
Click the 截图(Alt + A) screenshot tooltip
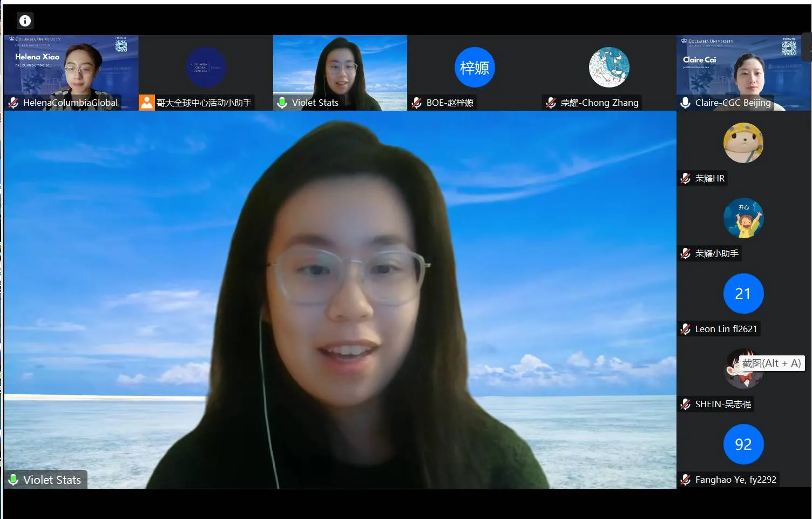[x=771, y=363]
